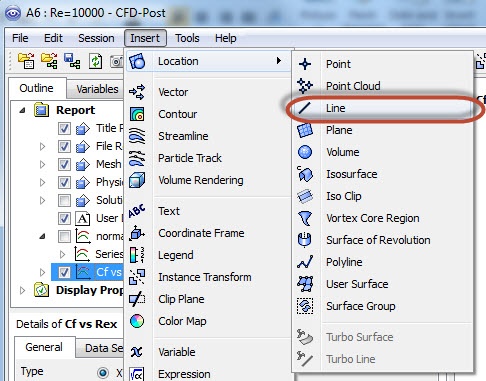486x381 pixels.
Task: Click the Legend color bar icon
Action: pos(137,255)
